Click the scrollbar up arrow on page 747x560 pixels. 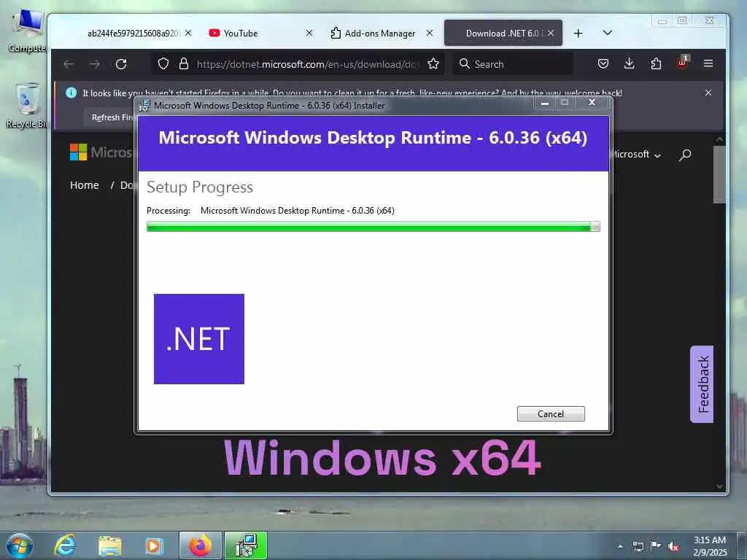pyautogui.click(x=719, y=139)
